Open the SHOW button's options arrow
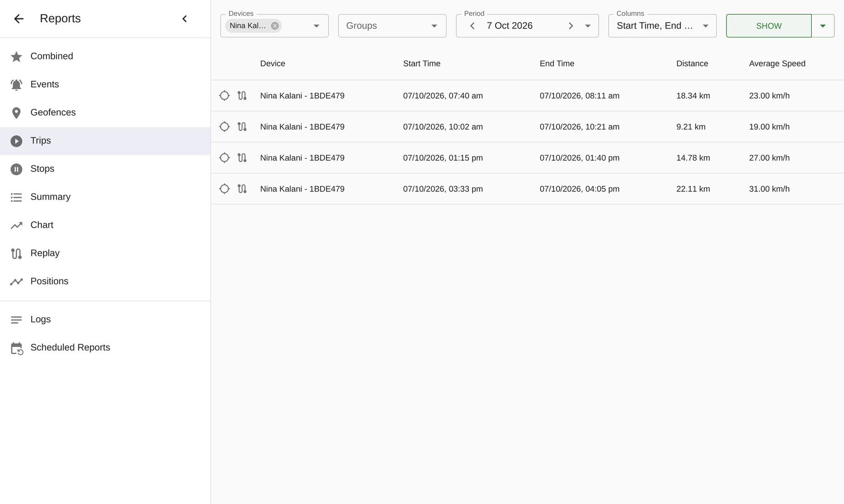844x504 pixels. pyautogui.click(x=823, y=26)
